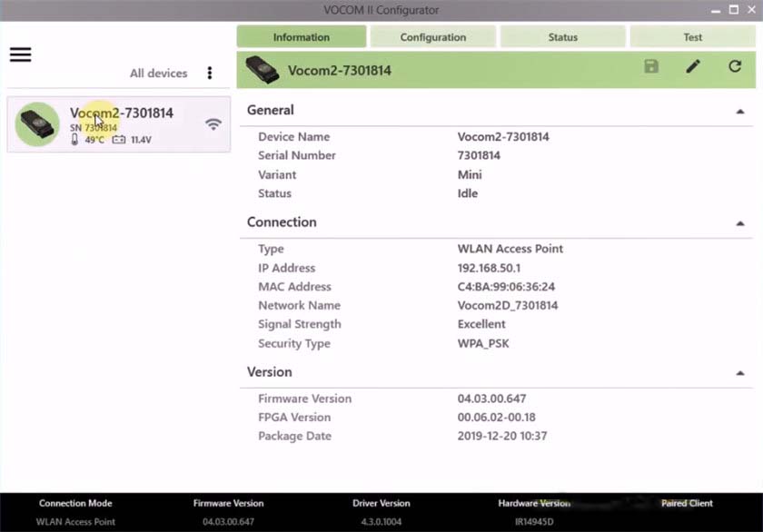Click Serial Number value 7301814
The width and height of the screenshot is (763, 532).
tap(479, 155)
